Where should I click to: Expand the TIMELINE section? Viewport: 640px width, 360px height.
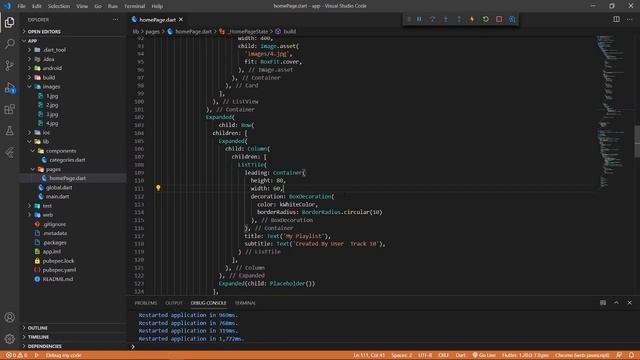coord(38,337)
